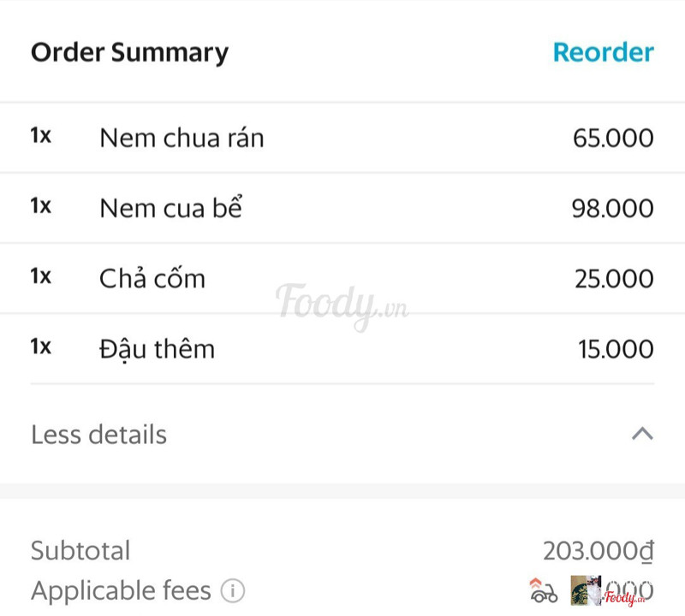The height and width of the screenshot is (616, 685).
Task: Click the Applicable fees label
Action: (121, 590)
